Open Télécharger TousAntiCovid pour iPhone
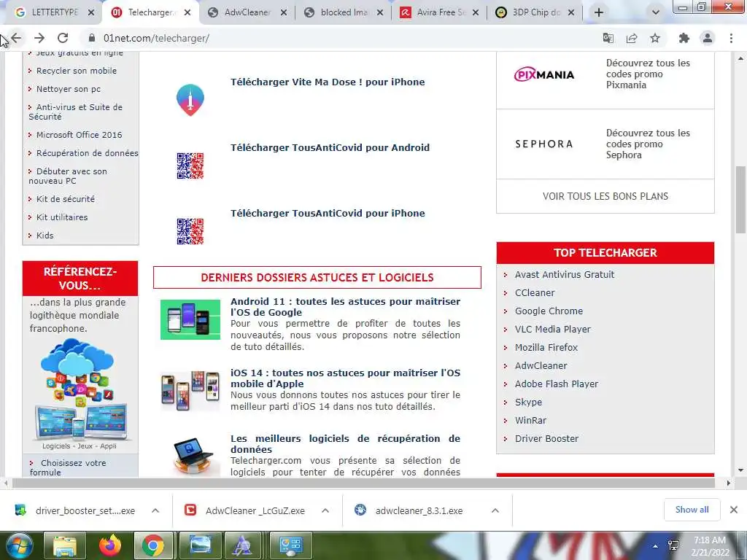This screenshot has height=560, width=747. (328, 214)
